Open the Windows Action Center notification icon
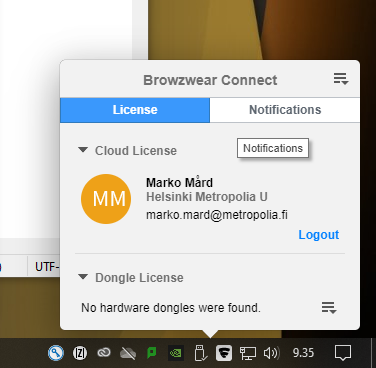The width and height of the screenshot is (376, 368). [343, 353]
